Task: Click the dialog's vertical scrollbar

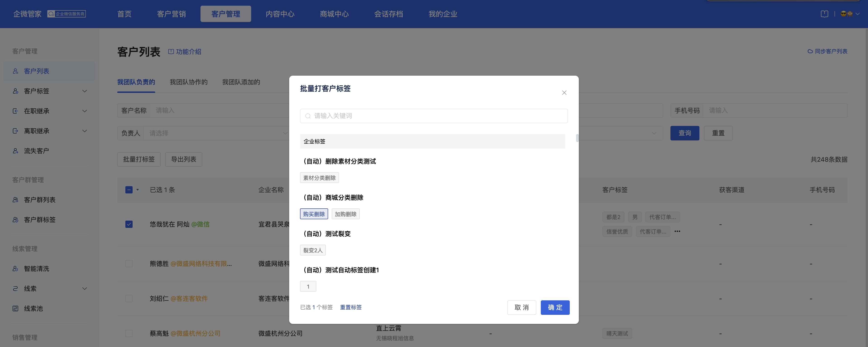Action: tap(577, 138)
